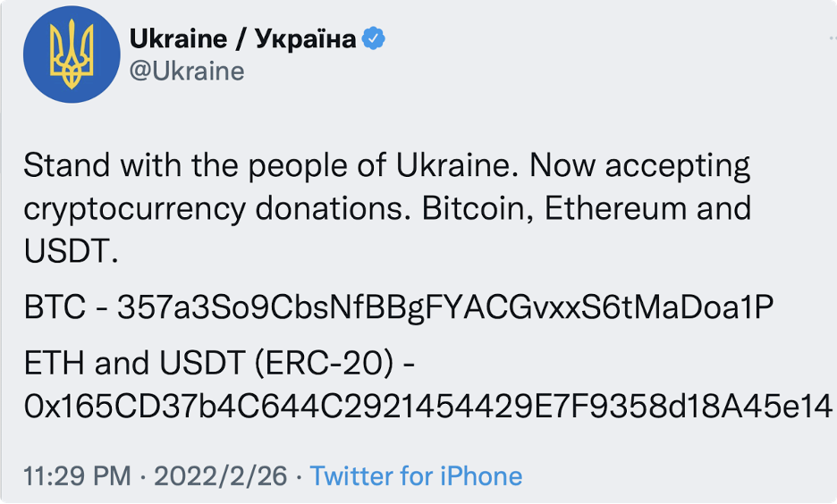Open the English 'Ukraine' display name
Image resolution: width=837 pixels, height=504 pixels.
point(178,39)
